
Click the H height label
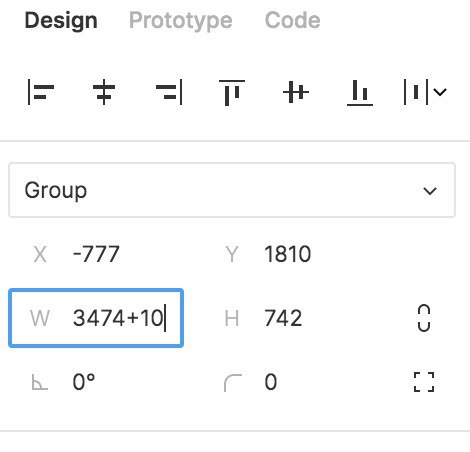[232, 318]
